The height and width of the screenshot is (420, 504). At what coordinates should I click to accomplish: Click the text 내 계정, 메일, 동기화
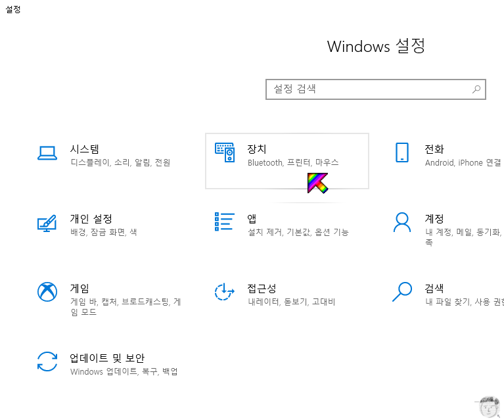463,232
